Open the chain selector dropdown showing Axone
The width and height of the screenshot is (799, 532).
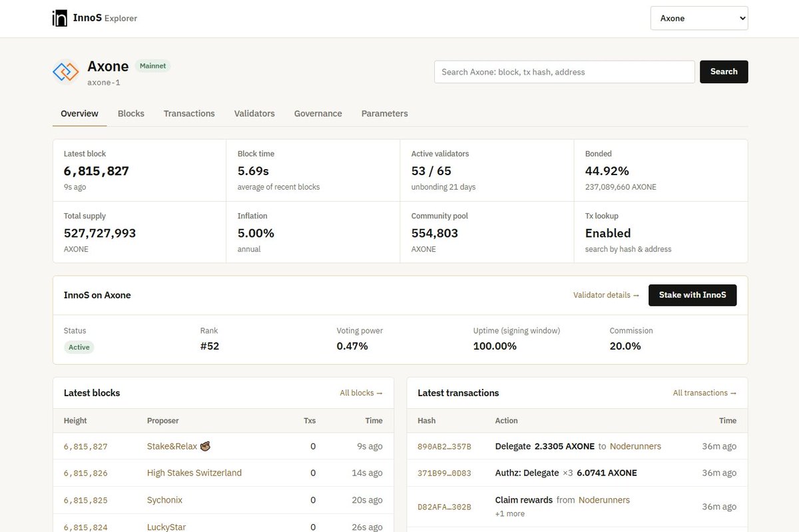(x=699, y=18)
